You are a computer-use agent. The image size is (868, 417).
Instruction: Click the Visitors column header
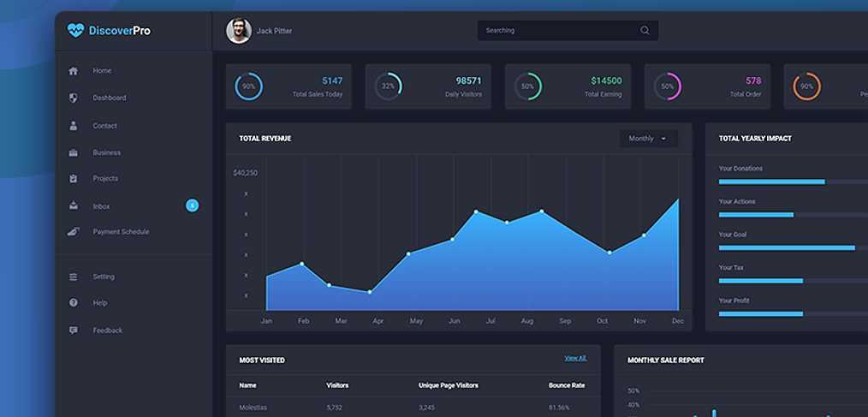[337, 385]
